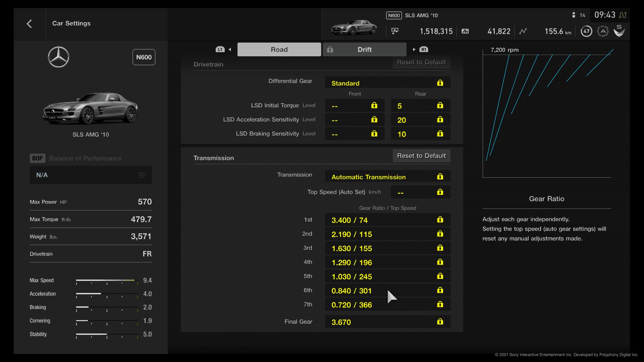
Task: Click the SLS AMG car thumbnail in header
Action: (x=354, y=27)
